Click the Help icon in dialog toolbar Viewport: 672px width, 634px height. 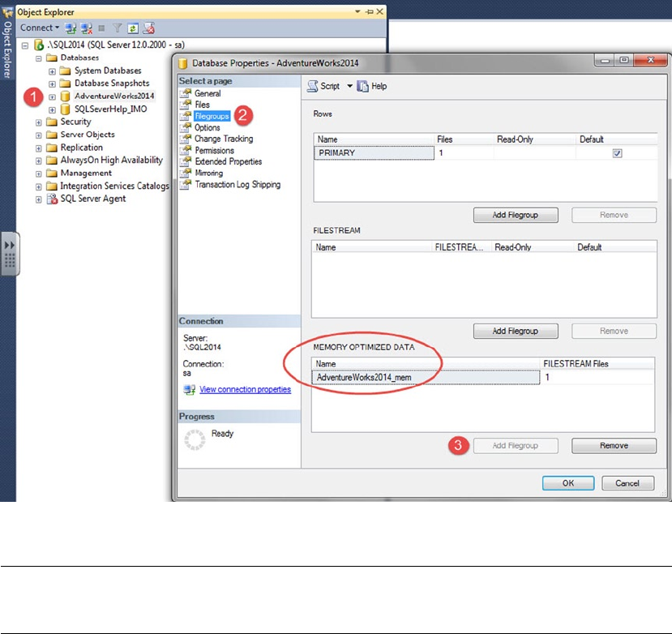coord(362,86)
